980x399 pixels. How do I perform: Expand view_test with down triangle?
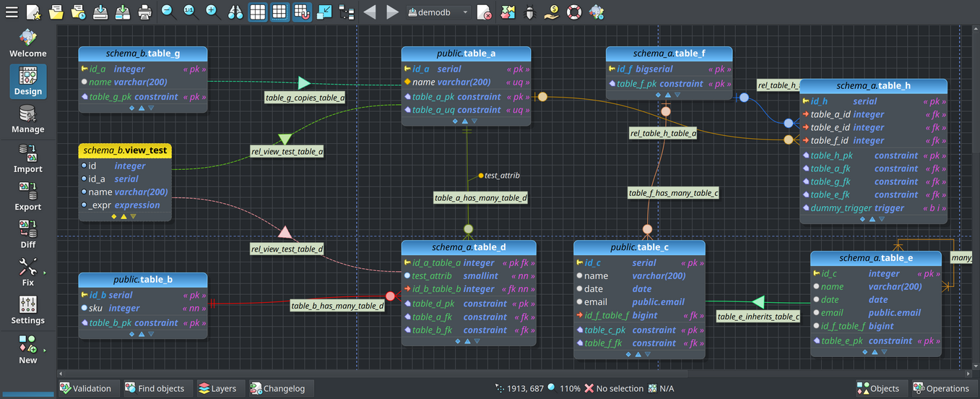pos(133,216)
